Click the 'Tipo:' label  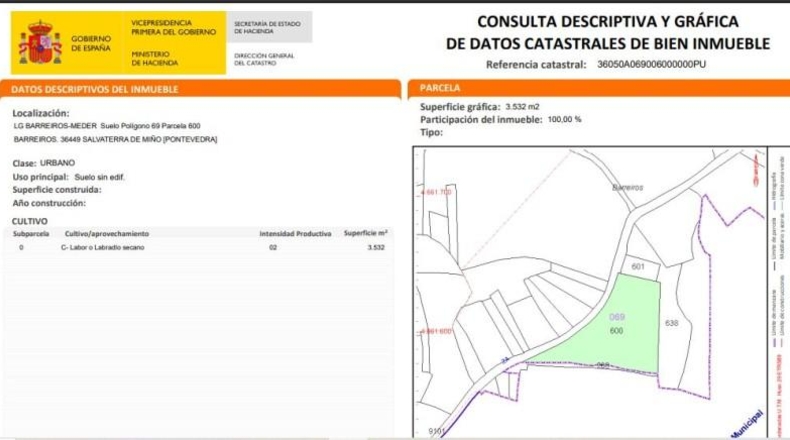point(431,133)
